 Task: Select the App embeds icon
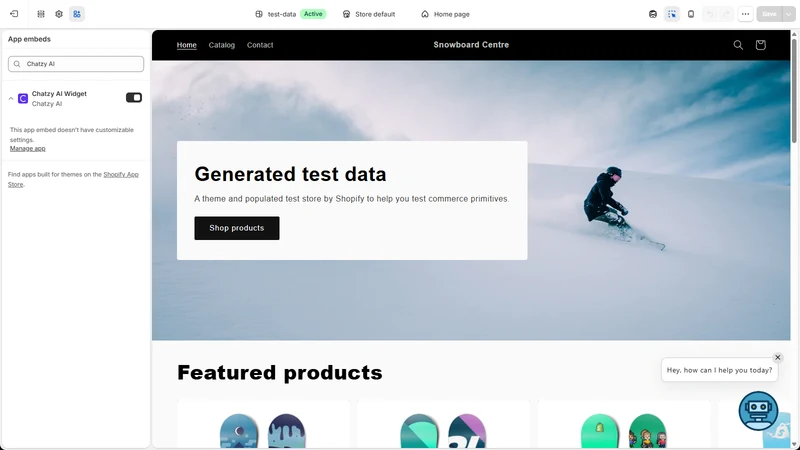(x=77, y=14)
